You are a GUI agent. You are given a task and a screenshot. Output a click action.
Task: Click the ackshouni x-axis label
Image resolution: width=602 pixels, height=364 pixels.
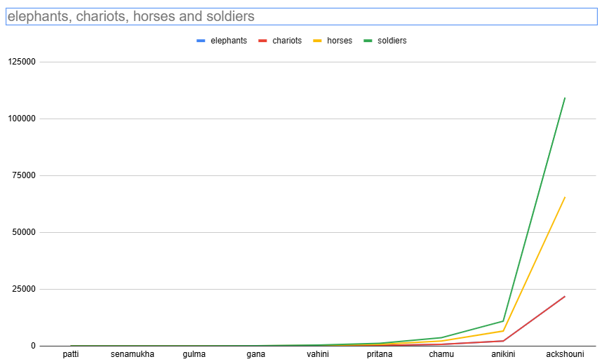565,354
